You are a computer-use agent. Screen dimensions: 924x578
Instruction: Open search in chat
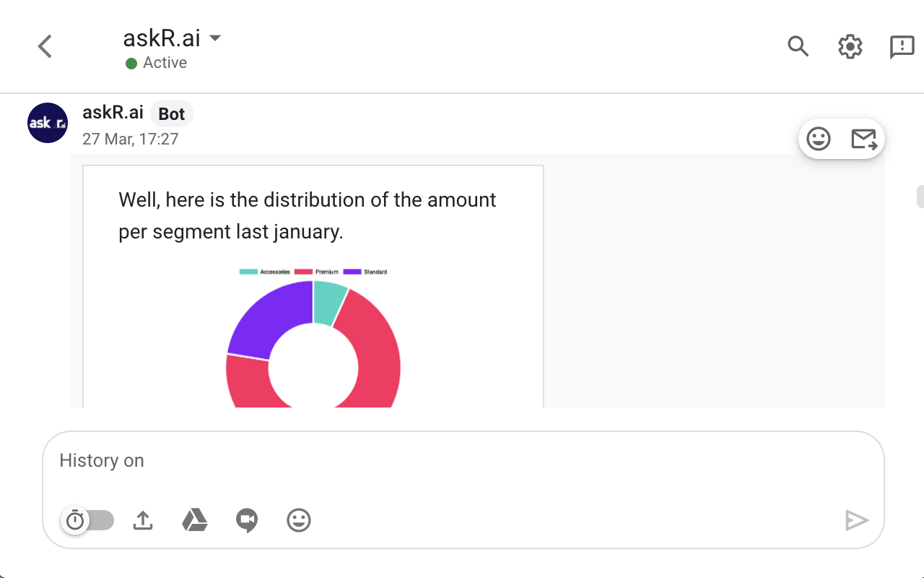point(798,47)
